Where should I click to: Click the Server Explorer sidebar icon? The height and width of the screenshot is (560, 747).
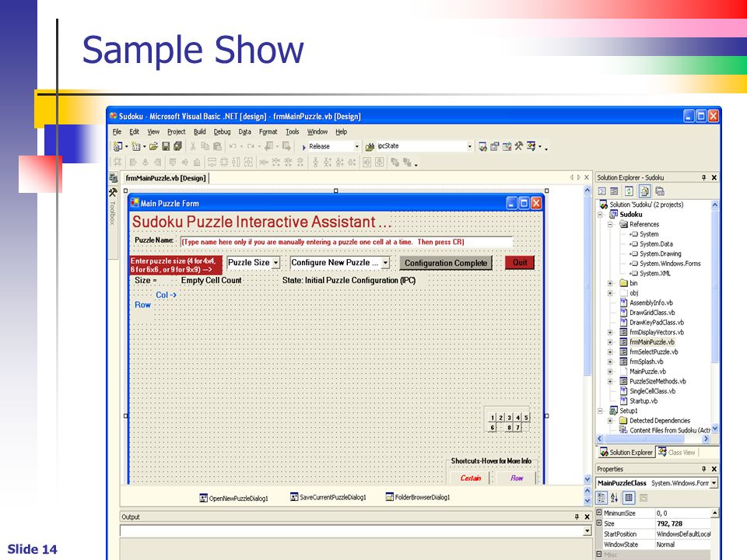tap(113, 177)
